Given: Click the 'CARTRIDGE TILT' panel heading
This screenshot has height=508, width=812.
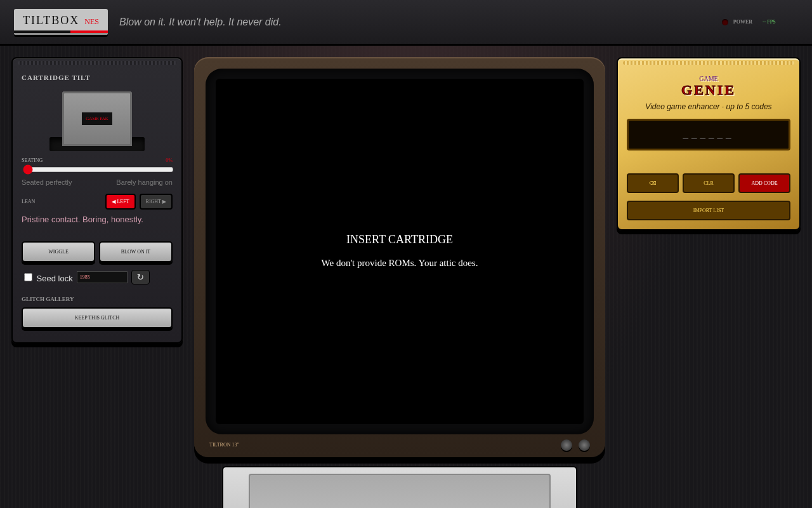Looking at the screenshot, I should (x=56, y=77).
